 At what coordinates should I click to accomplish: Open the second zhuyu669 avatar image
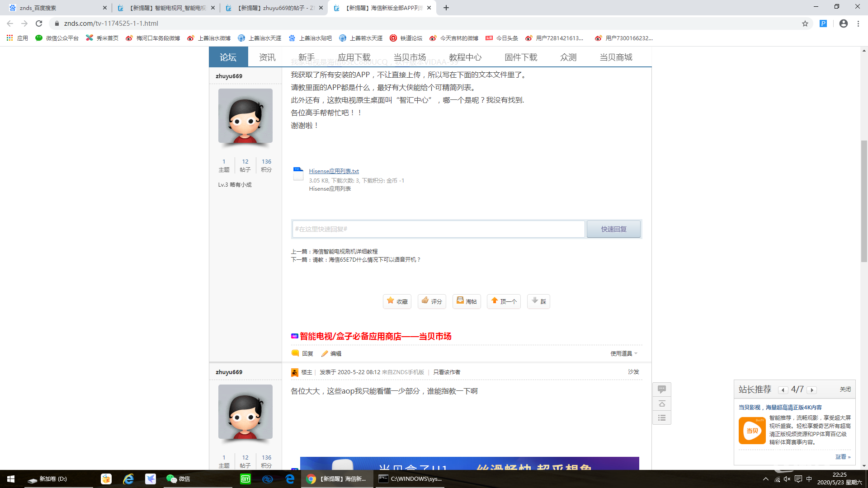(245, 412)
